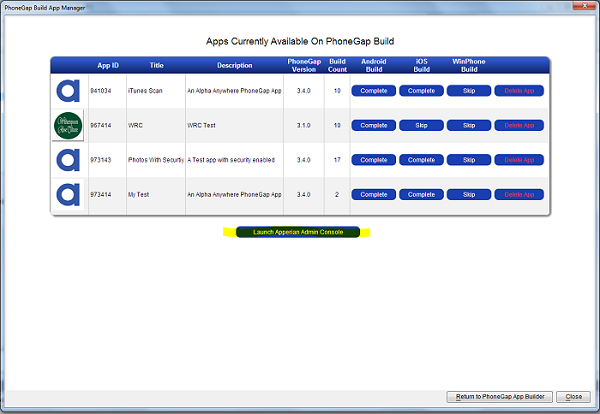Image resolution: width=600 pixels, height=414 pixels.
Task: Click WinPhone Skip button for iTunes Scan
Action: [x=469, y=91]
